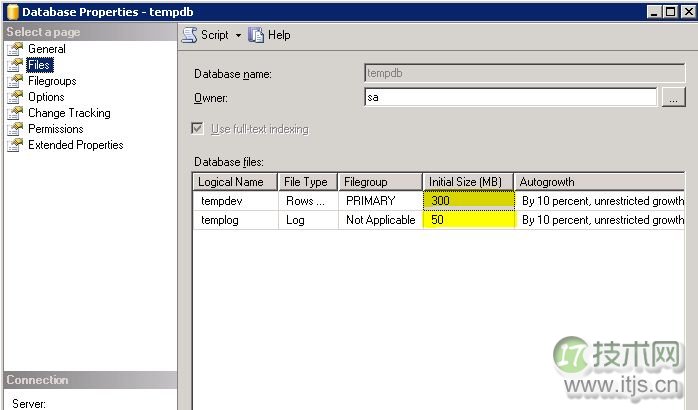Open the Script dropdown arrow
The width and height of the screenshot is (698, 410).
click(x=239, y=35)
